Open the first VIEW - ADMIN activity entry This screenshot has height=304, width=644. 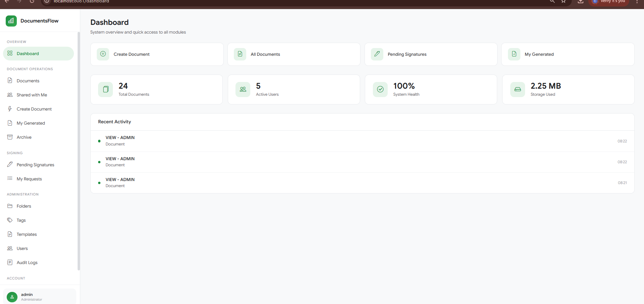(x=361, y=141)
